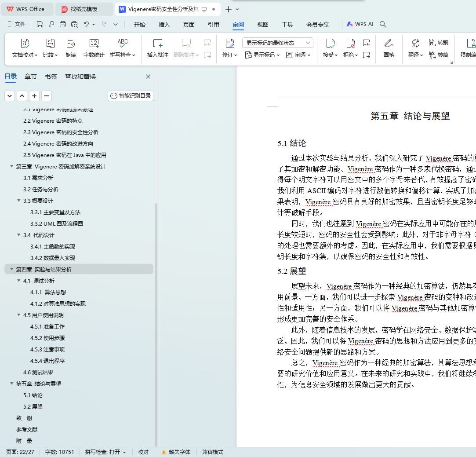Open the 文件 menu

(x=17, y=24)
